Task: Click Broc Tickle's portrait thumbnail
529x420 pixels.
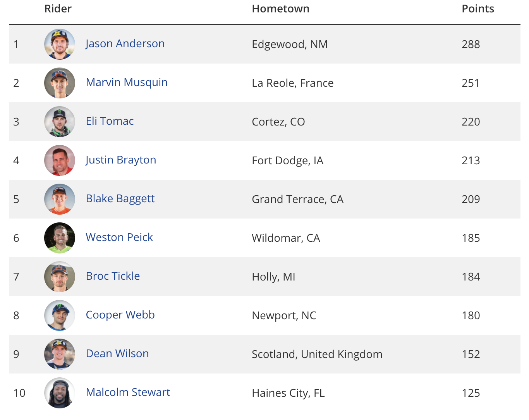Action: pos(60,277)
